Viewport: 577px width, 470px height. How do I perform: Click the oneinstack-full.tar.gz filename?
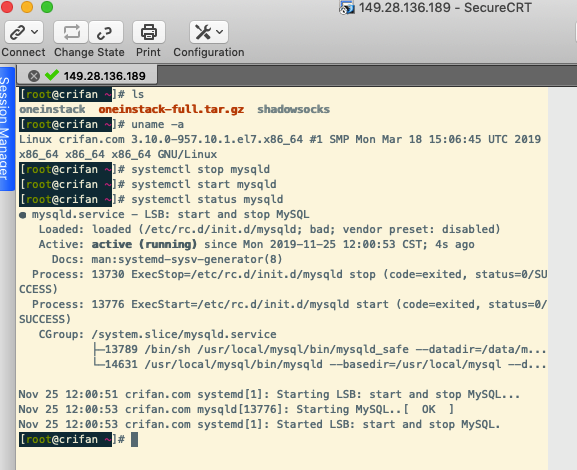coord(171,109)
